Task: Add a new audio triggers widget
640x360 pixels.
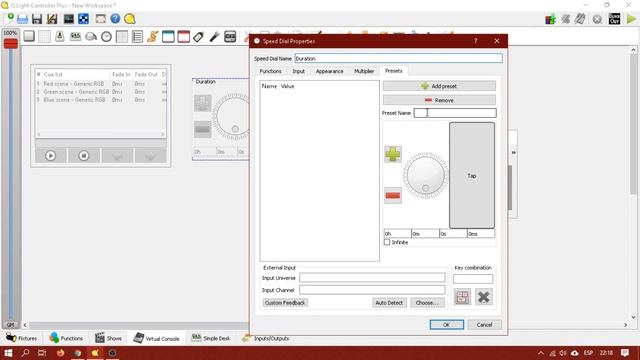Action: (x=214, y=36)
